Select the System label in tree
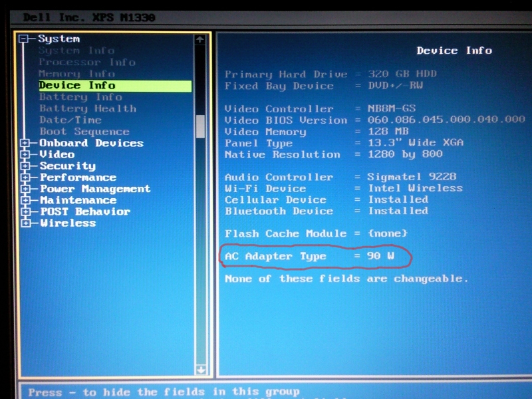The width and height of the screenshot is (532, 399). pyautogui.click(x=59, y=39)
